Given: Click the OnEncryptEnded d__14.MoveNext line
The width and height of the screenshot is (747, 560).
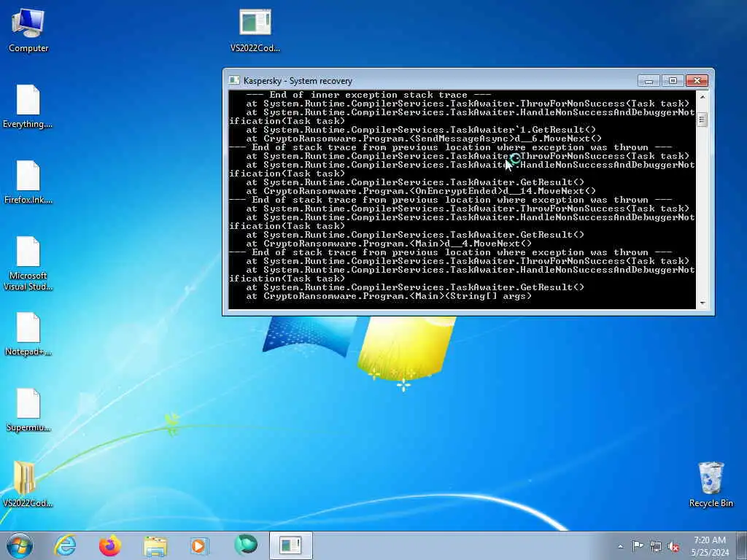Looking at the screenshot, I should click(x=421, y=191).
